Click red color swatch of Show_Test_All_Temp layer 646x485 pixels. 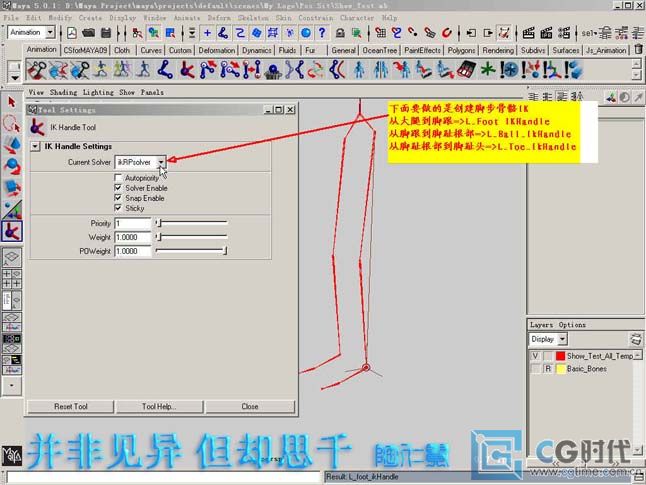[560, 356]
